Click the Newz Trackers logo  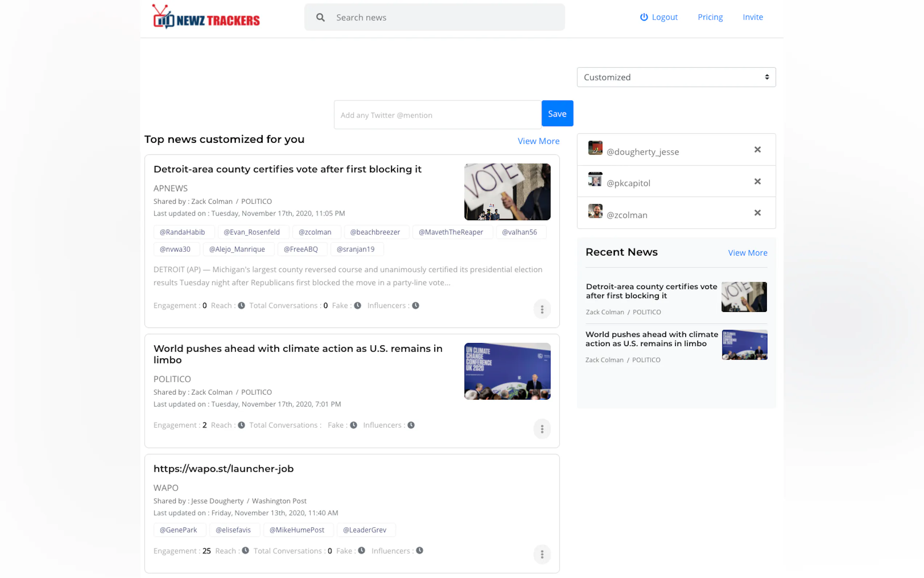tap(206, 17)
